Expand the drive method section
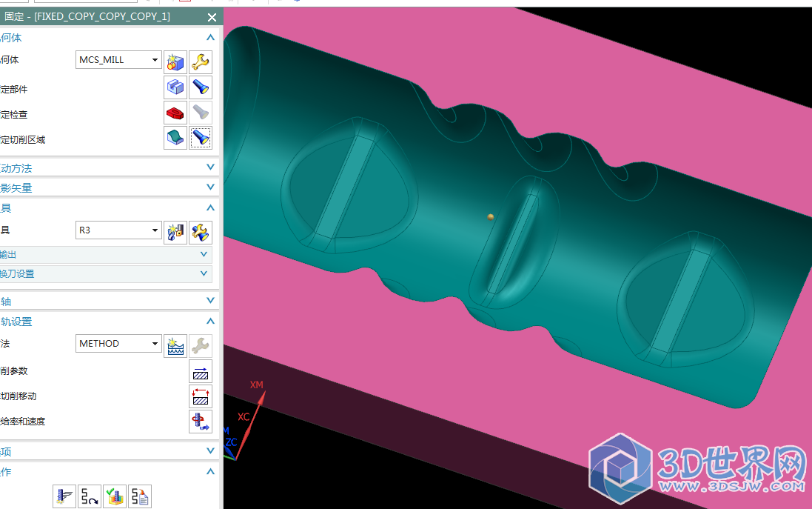This screenshot has height=509, width=812. coord(210,167)
